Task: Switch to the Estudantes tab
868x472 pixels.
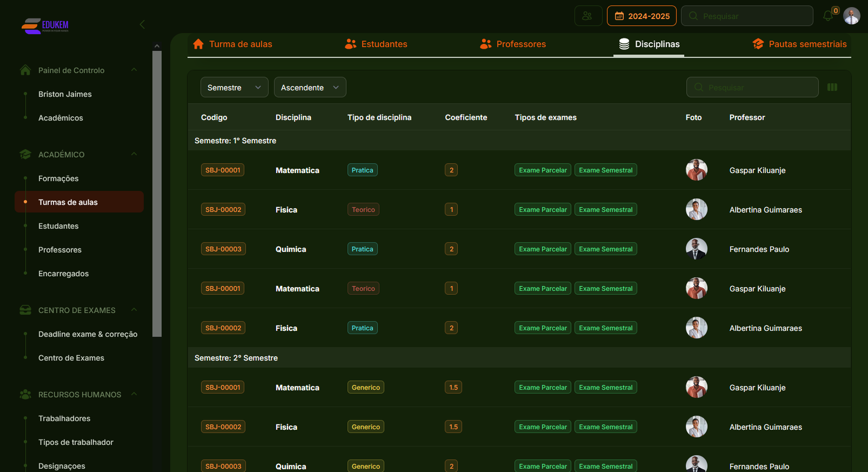Action: pos(376,44)
